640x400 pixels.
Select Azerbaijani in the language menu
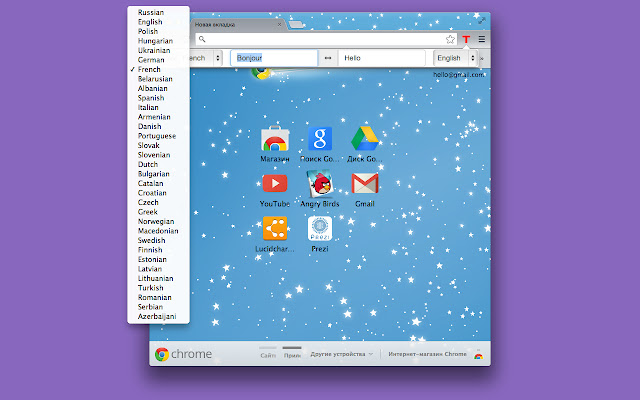[x=158, y=316]
